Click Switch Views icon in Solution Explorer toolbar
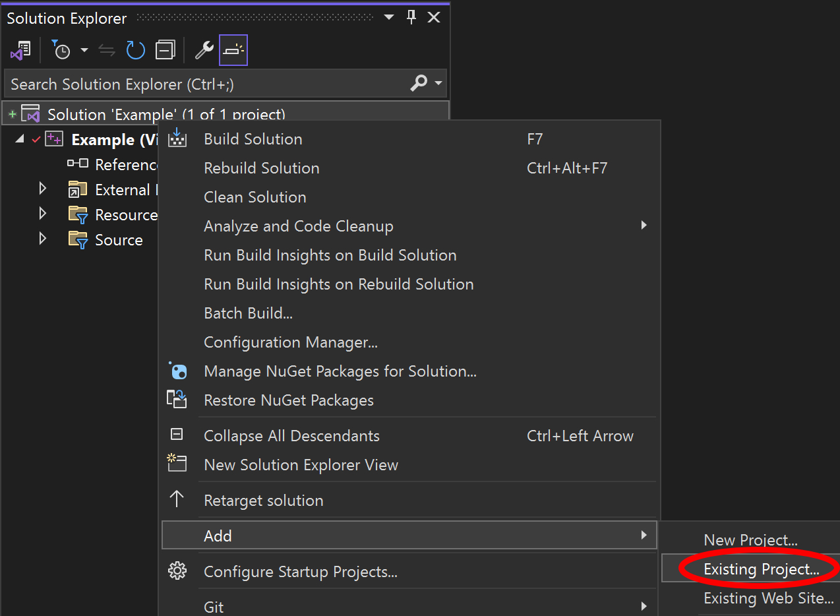The height and width of the screenshot is (616, 840). 20,50
